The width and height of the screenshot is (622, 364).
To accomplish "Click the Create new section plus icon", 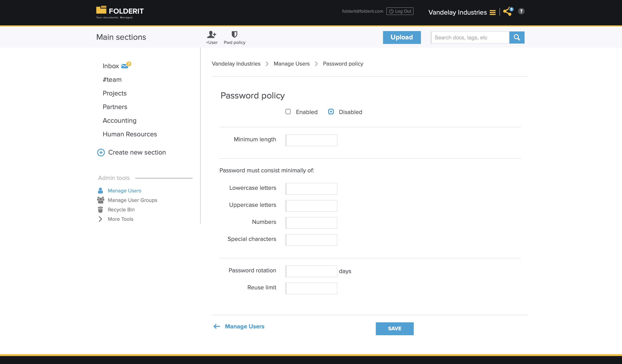I will [x=101, y=152].
